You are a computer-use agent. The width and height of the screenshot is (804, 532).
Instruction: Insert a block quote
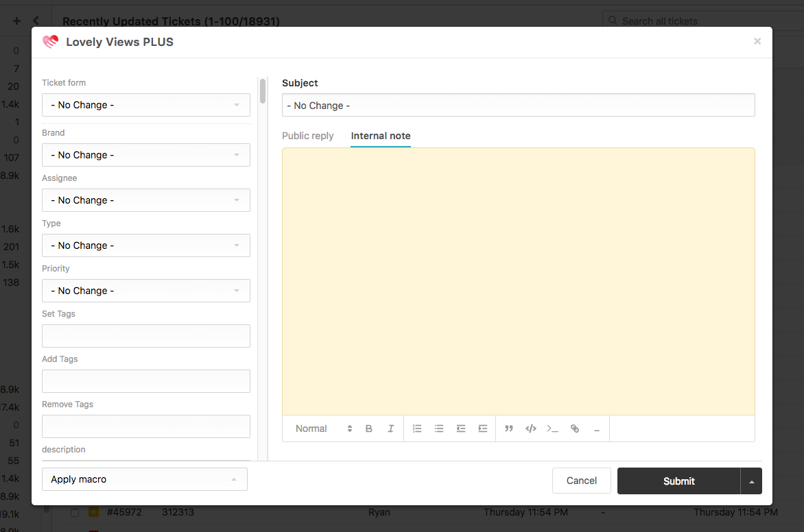[508, 428]
